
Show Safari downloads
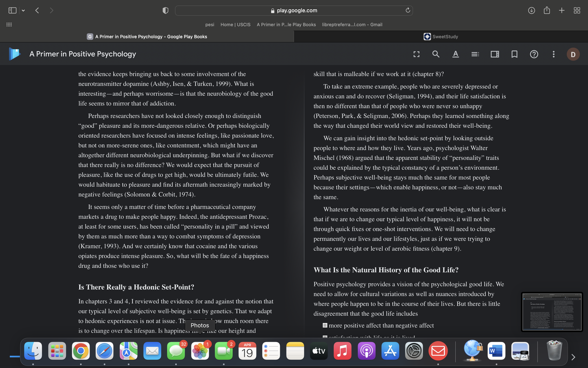point(531,10)
